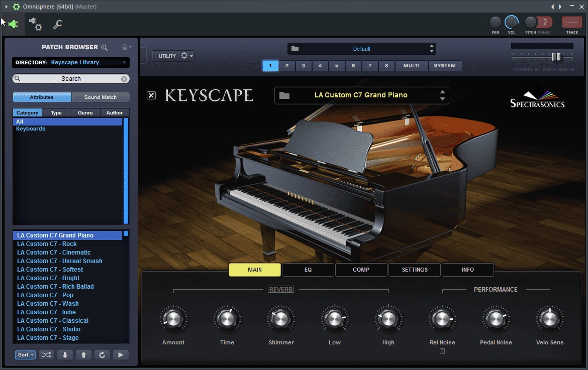Image resolution: width=588 pixels, height=370 pixels.
Task: Switch to Sound Match mode
Action: coord(101,97)
